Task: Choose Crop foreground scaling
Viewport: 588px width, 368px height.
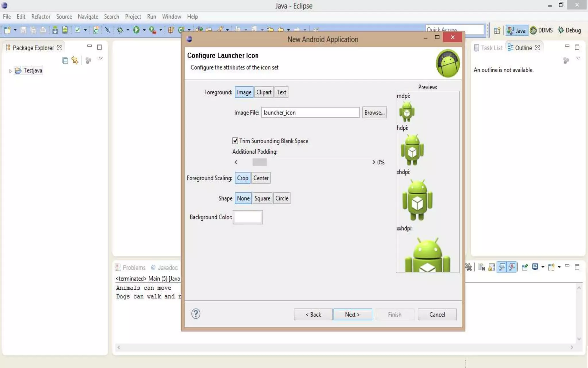Action: [243, 178]
